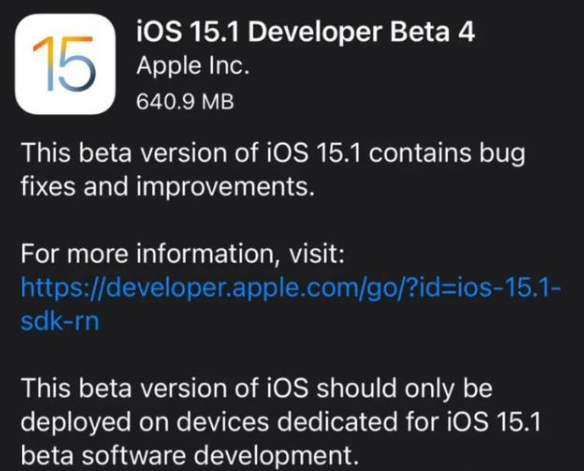
Task: Click 'iOS 15.1' in the last paragraph
Action: coord(492,421)
